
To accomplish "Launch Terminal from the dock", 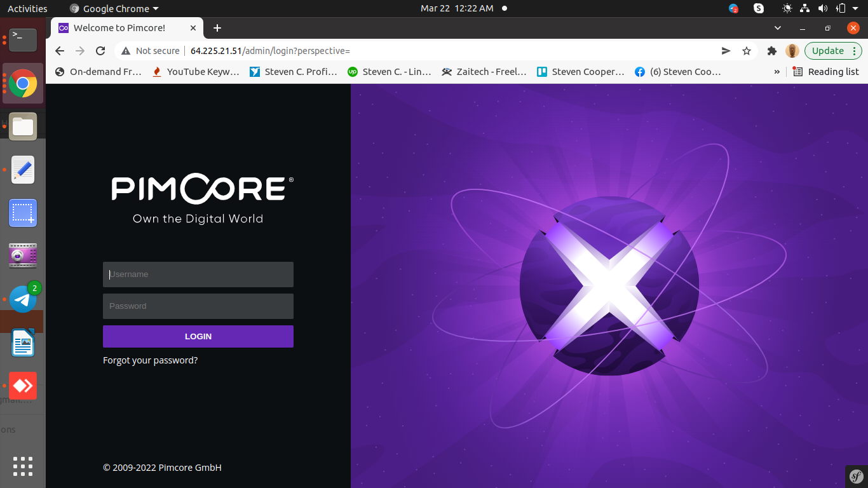I will [x=23, y=39].
